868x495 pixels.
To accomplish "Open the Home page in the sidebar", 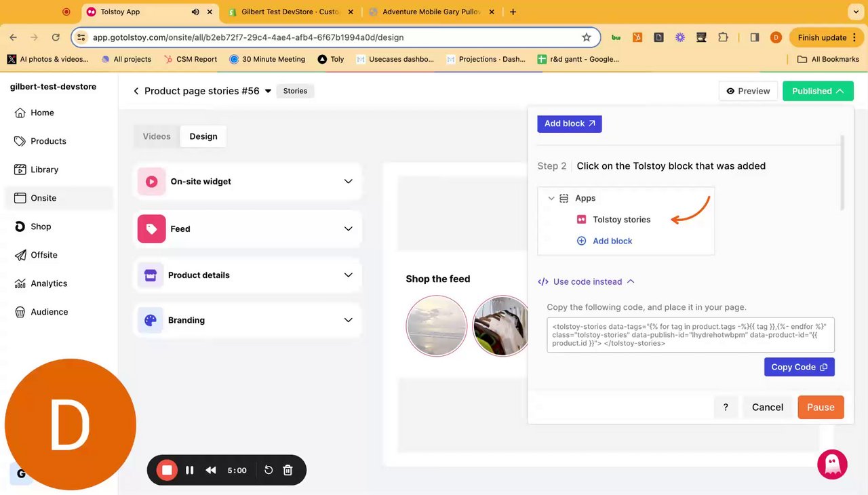I will click(x=59, y=113).
